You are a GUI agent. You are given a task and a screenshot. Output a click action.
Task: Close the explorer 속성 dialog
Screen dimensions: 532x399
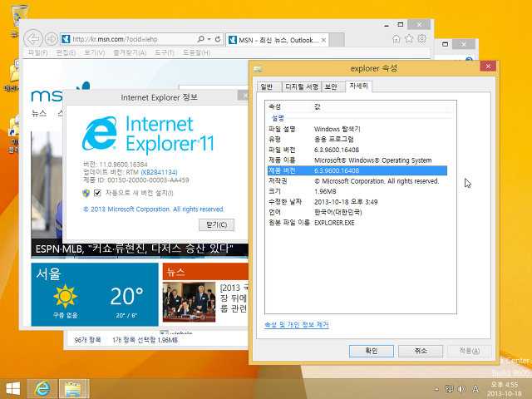click(488, 66)
